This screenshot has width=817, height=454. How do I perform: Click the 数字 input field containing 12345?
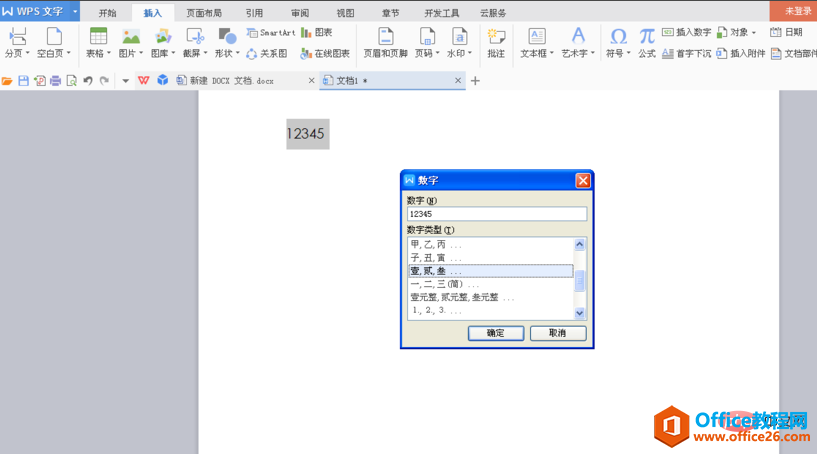(497, 214)
